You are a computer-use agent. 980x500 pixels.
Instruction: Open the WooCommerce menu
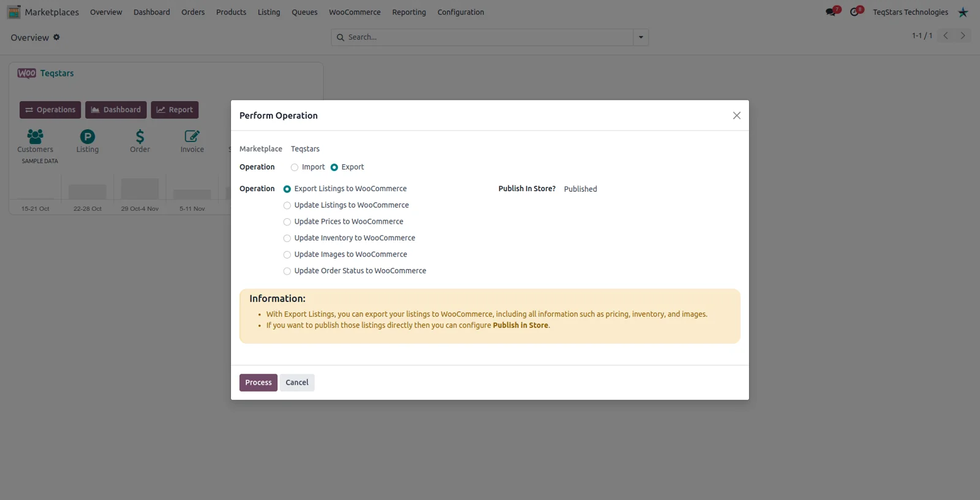[355, 12]
